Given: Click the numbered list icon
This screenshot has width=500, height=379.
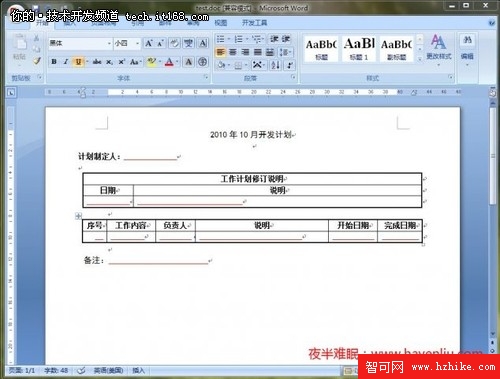Looking at the screenshot, I should [238, 39].
